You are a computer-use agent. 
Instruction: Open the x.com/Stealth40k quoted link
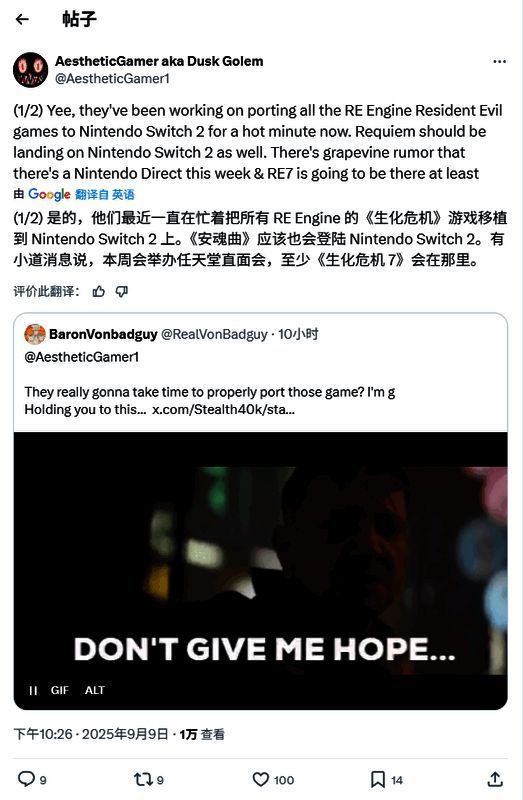tap(223, 409)
